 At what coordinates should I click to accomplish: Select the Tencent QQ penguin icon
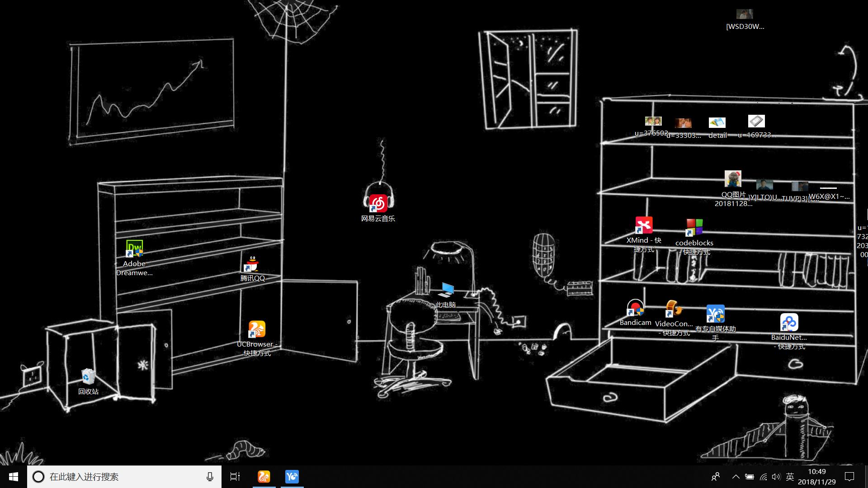[x=252, y=264]
